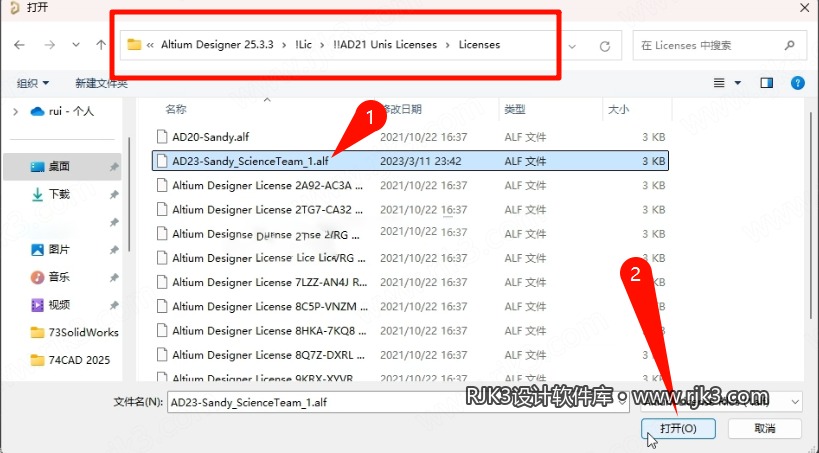
Task: Click file icon of 2A92-AC3A license
Action: point(162,185)
